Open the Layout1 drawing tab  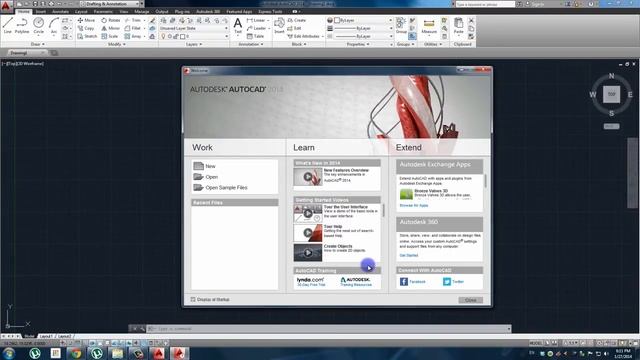pos(46,336)
